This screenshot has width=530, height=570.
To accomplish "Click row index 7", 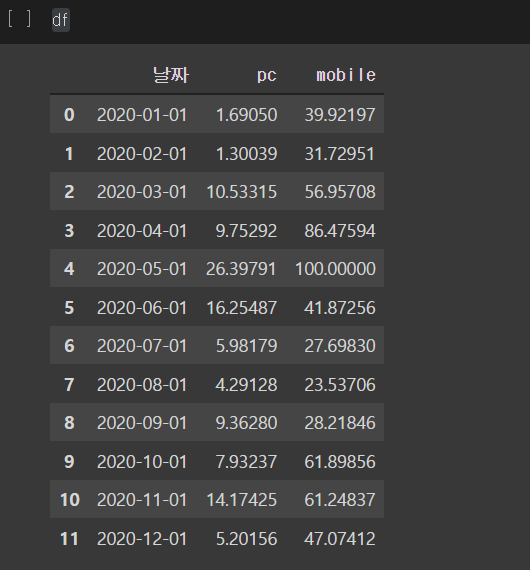I will (69, 385).
